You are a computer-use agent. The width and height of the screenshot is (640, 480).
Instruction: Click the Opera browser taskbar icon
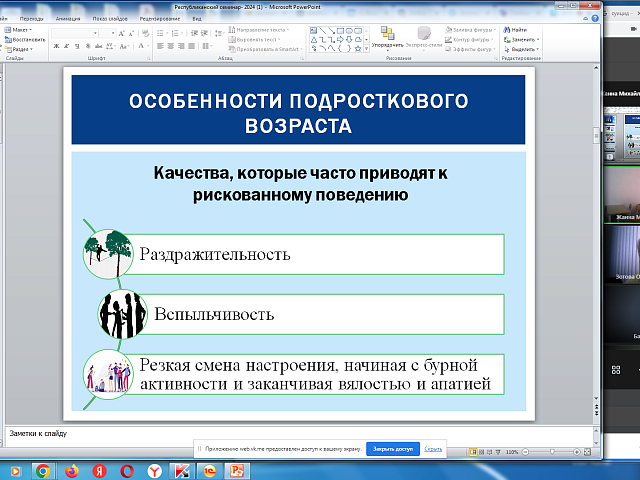126,470
